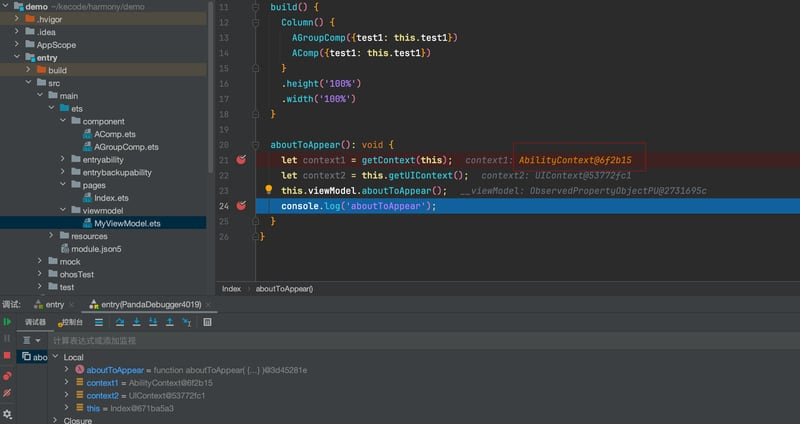Screen dimensions: 800x424
Task: Click the Run to Cursor icon
Action: pyautogui.click(x=187, y=322)
